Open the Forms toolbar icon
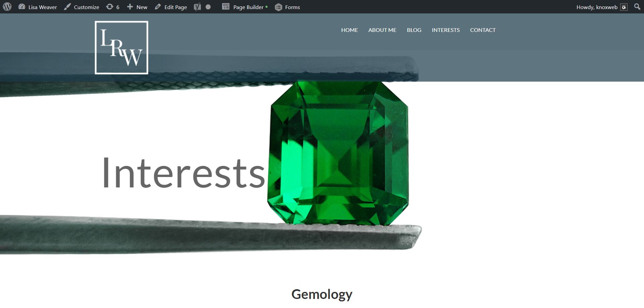The height and width of the screenshot is (308, 644). coord(278,7)
